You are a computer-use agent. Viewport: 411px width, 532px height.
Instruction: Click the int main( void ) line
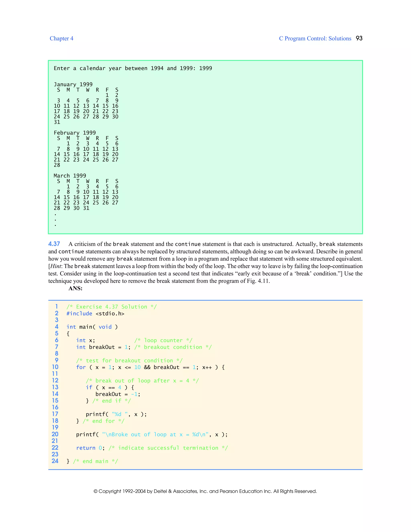click(x=92, y=327)
